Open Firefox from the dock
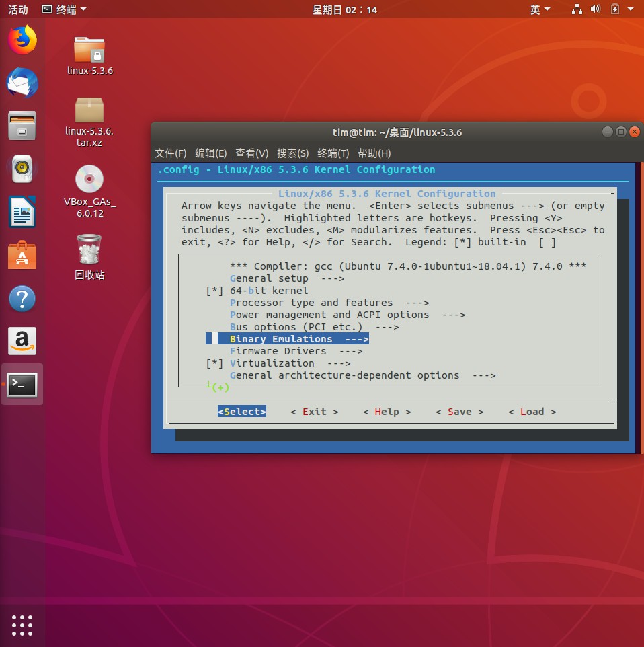 [x=22, y=40]
